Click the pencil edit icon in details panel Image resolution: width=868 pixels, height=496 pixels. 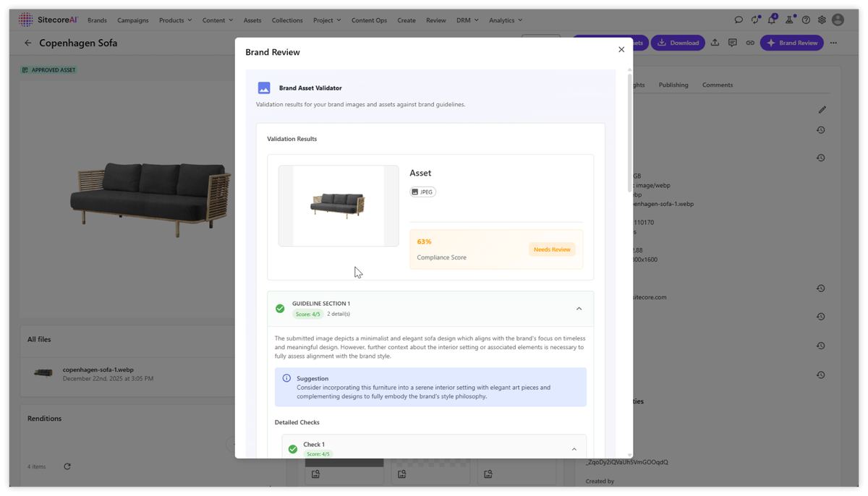822,110
